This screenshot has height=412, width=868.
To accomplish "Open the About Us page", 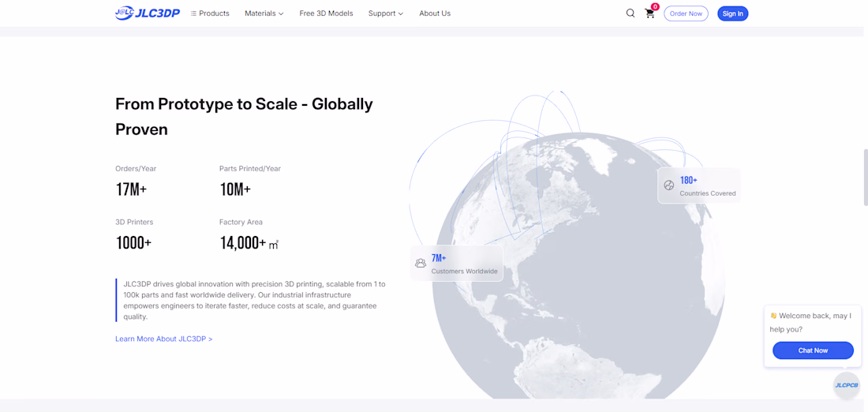I will tap(435, 13).
